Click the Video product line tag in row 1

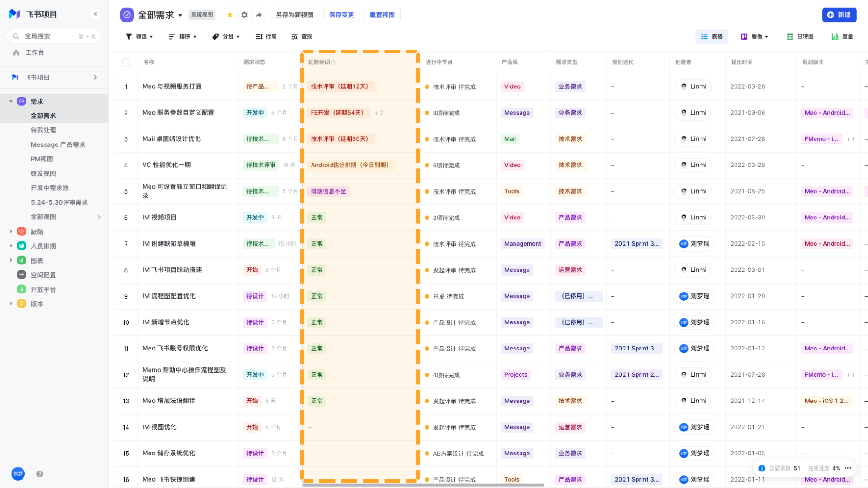click(x=512, y=86)
